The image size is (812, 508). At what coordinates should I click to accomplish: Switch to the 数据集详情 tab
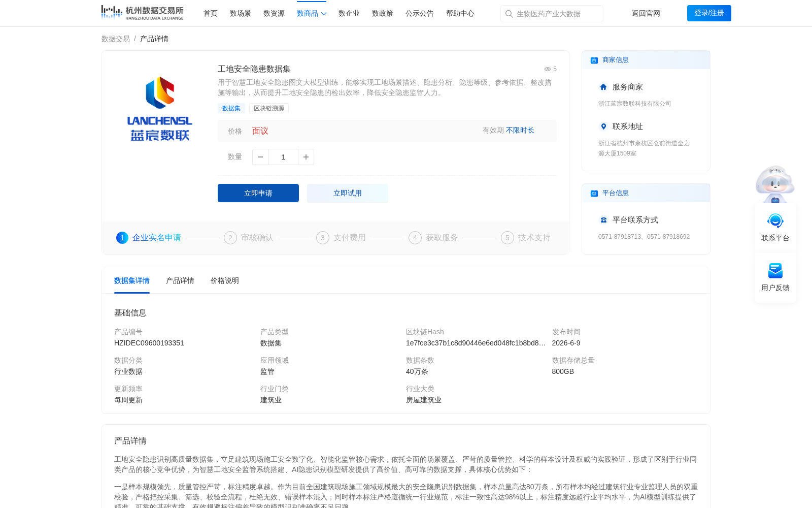point(132,280)
